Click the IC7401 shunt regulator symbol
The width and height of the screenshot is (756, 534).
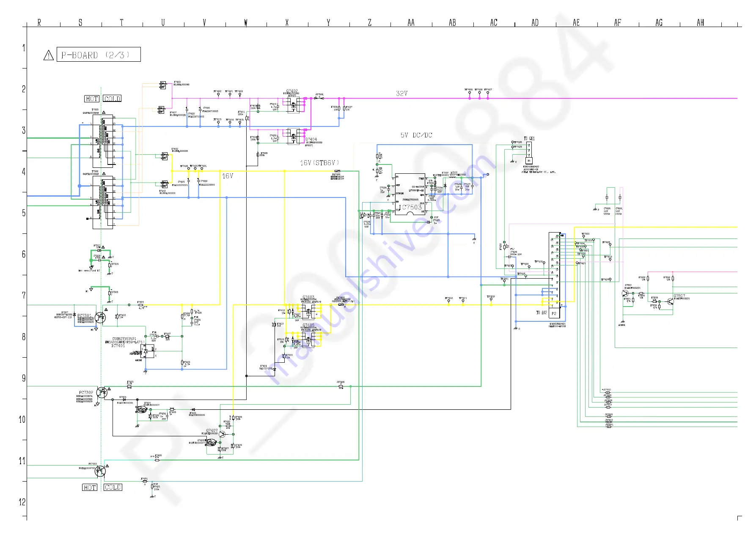(x=147, y=351)
